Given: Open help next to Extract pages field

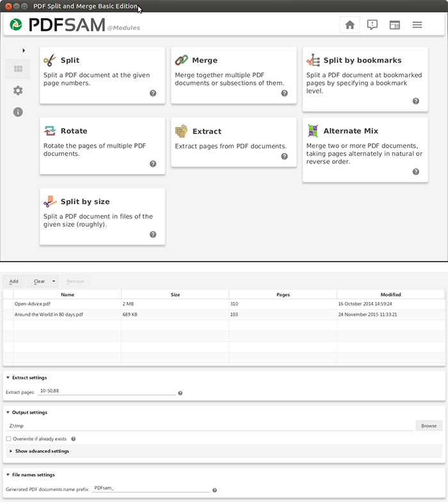Looking at the screenshot, I should point(180,393).
